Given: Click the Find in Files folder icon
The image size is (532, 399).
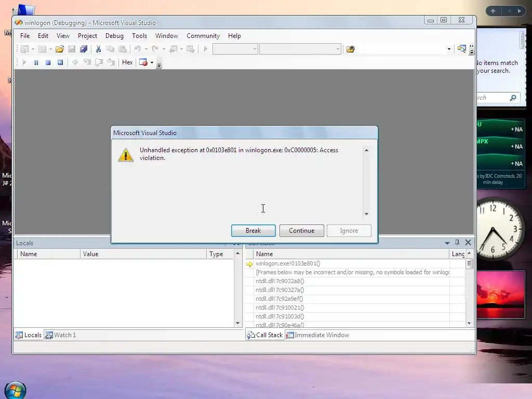Looking at the screenshot, I should point(351,49).
